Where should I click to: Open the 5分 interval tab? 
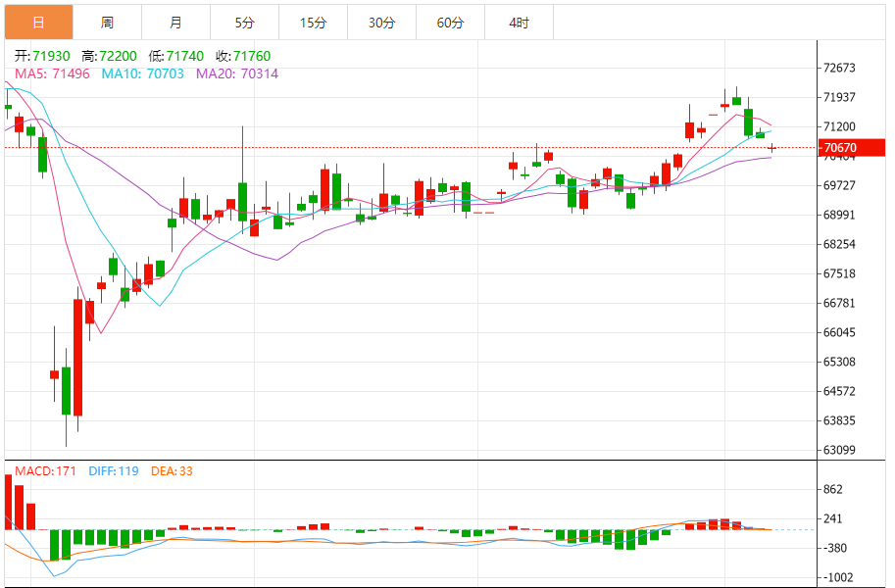(244, 23)
